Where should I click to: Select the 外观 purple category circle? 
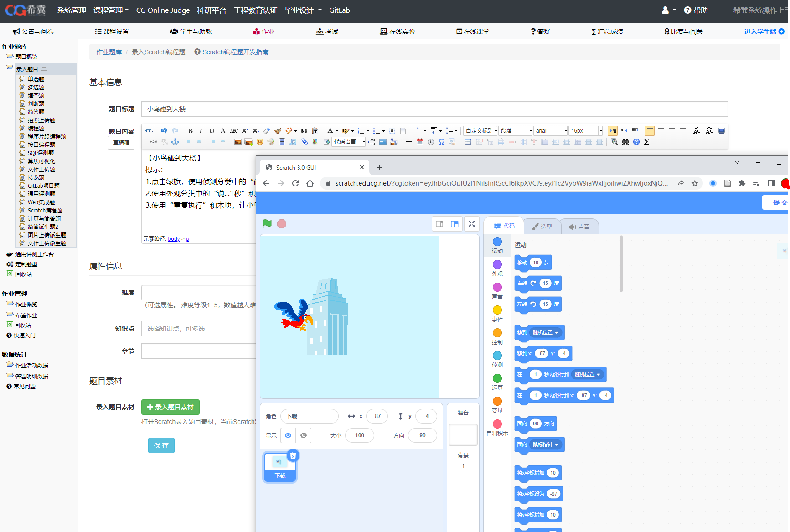(497, 264)
